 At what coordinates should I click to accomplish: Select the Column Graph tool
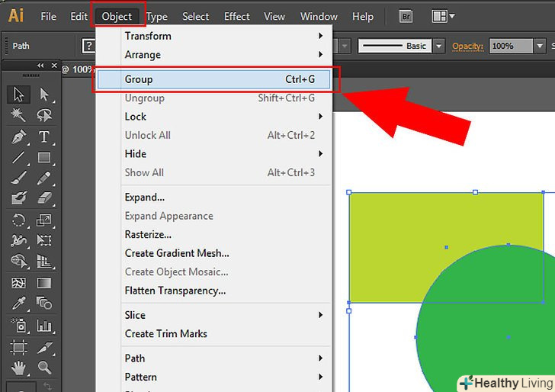(44, 325)
